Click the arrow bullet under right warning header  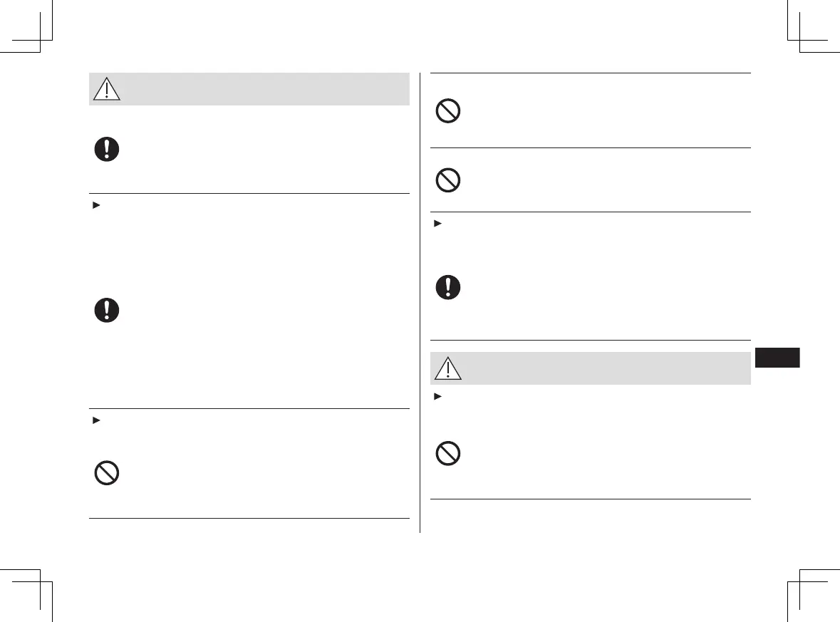(x=435, y=395)
